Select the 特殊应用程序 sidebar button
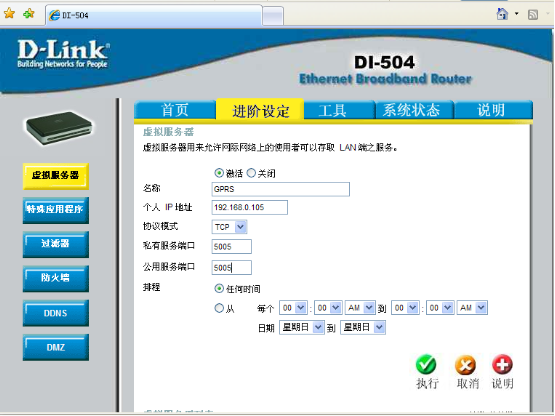 [x=56, y=210]
